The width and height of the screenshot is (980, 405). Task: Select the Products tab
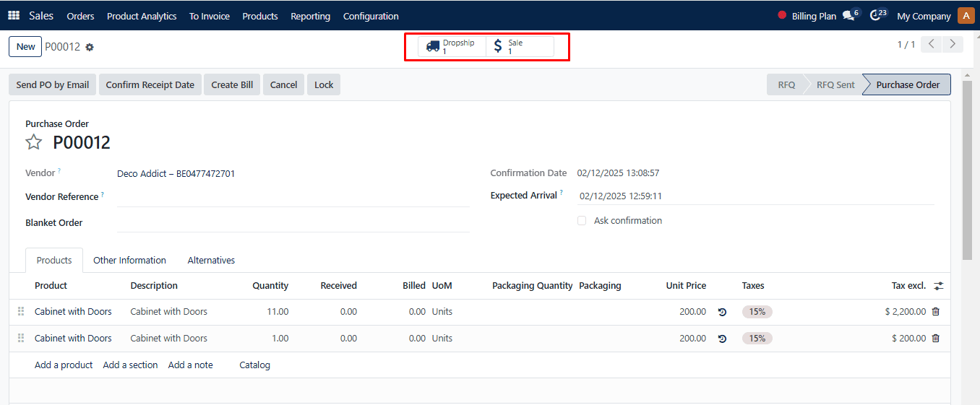(54, 261)
